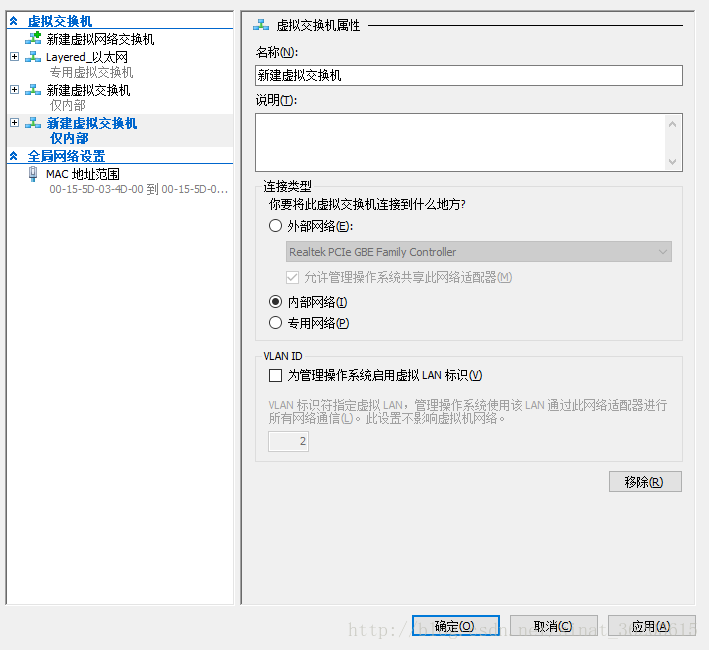
Task: Click the gray 仅内部 subtitle
Action: (68, 105)
